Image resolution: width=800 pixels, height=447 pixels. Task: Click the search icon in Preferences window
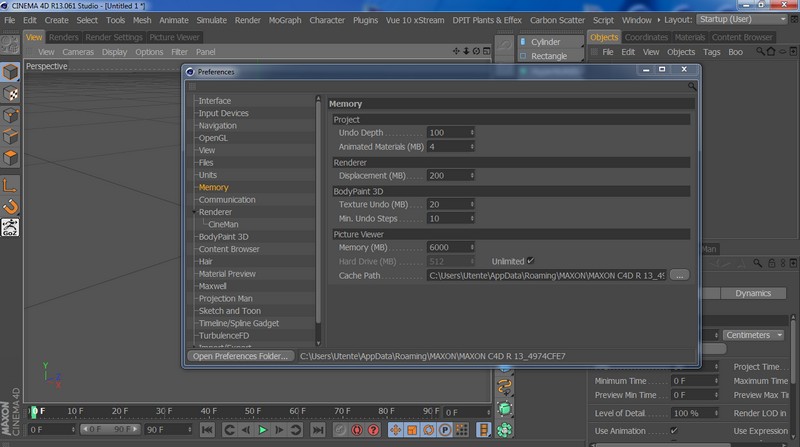(x=692, y=86)
